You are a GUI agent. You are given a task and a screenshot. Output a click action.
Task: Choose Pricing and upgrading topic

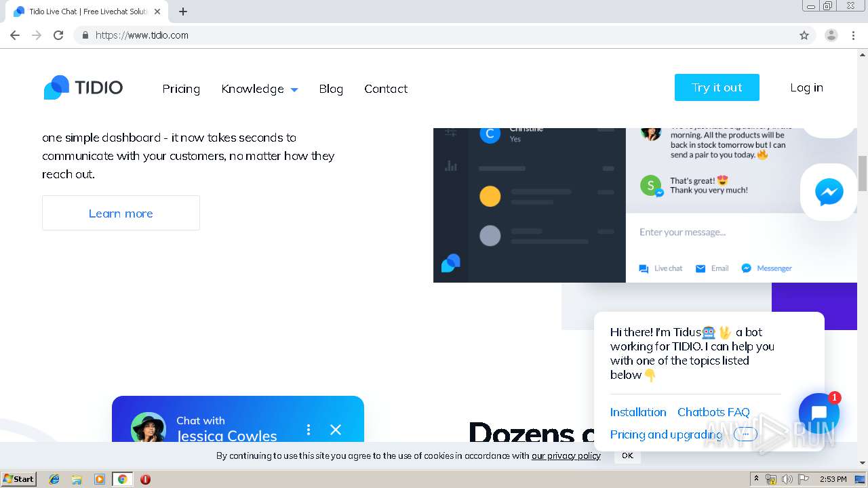(x=666, y=434)
